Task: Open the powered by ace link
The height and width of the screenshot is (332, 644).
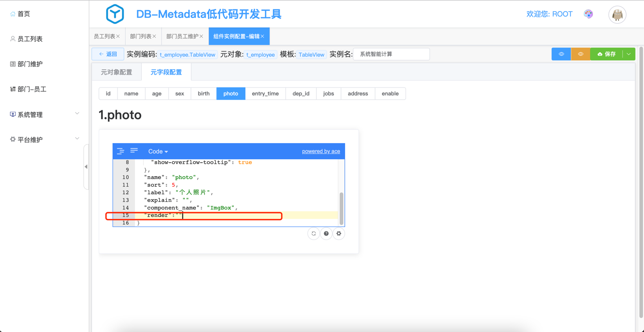Action: click(x=321, y=151)
